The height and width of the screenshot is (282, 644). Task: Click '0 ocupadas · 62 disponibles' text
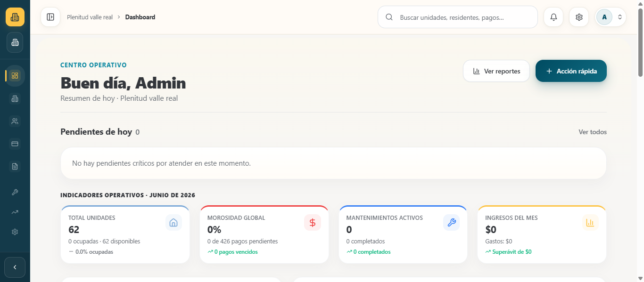tap(104, 242)
